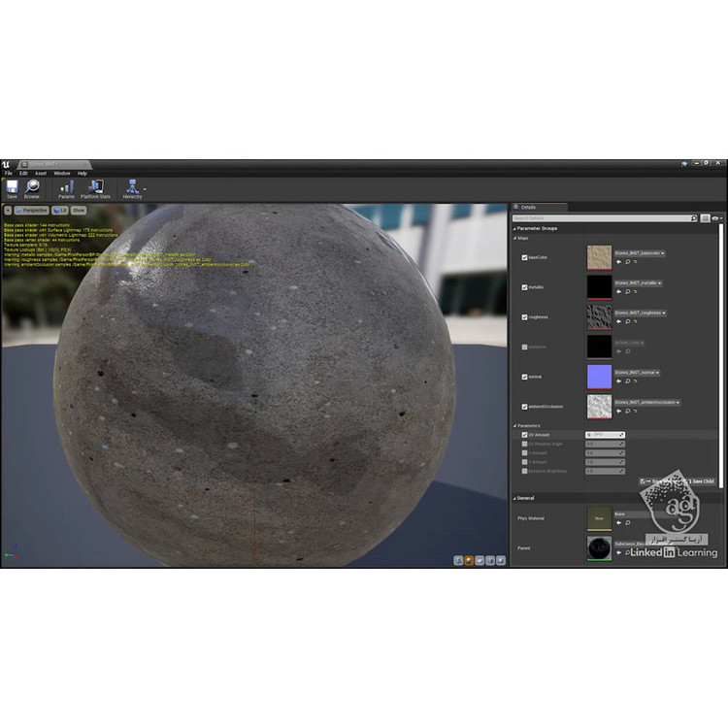Screen dimensions: 728x728
Task: Toggle the normal map checkbox
Action: click(525, 377)
